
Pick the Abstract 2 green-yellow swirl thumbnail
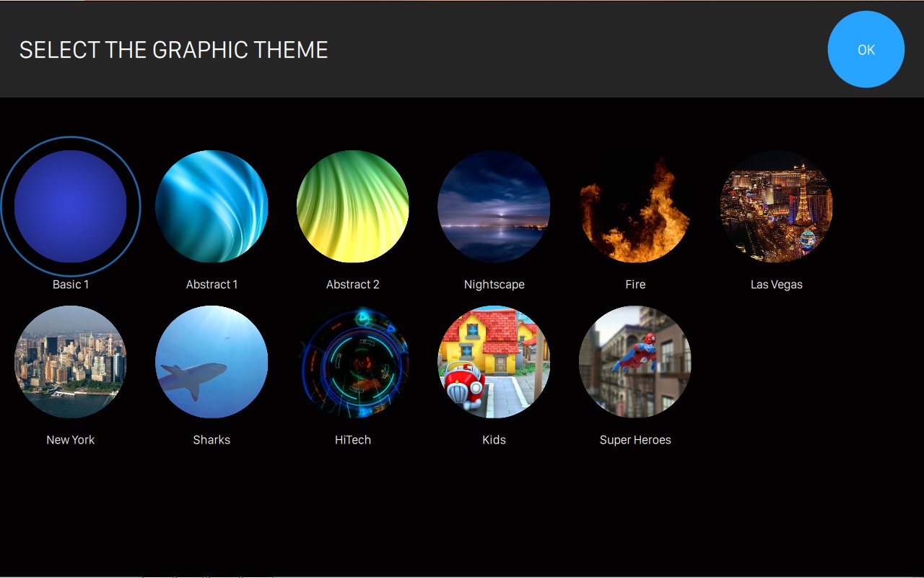click(x=353, y=207)
